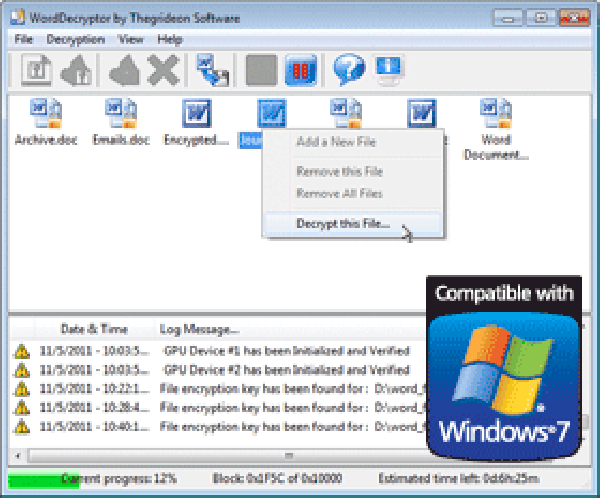Viewport: 600px width, 498px height.
Task: Minimize the WordDecryptor window
Action: [508, 18]
